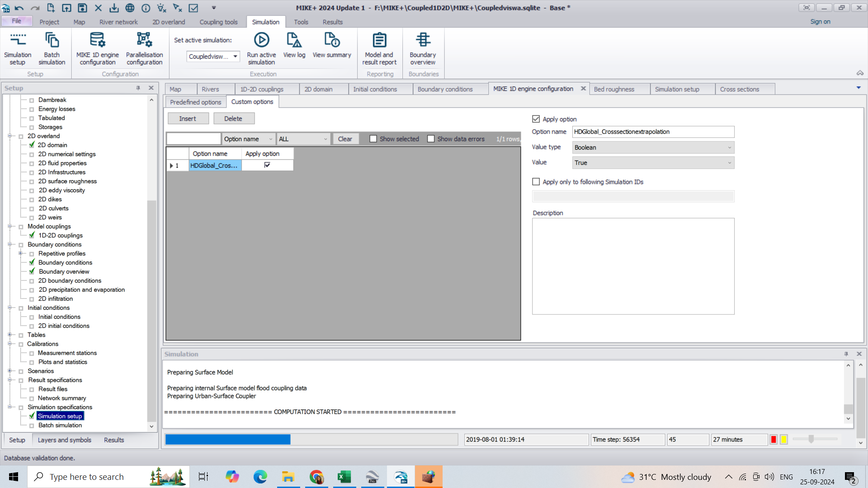Click the Insert button
The height and width of the screenshot is (488, 868).
pos(188,118)
